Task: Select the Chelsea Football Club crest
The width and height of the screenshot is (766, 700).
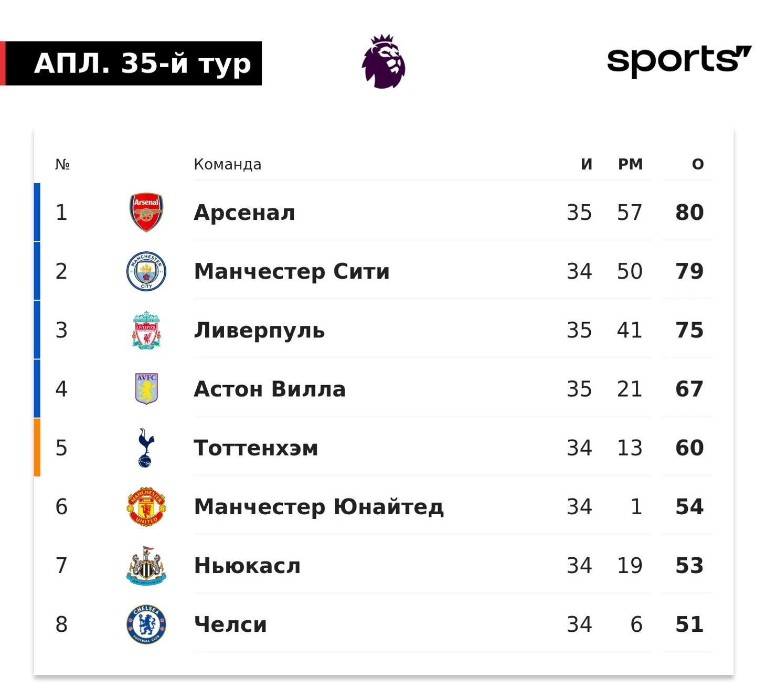Action: 146,624
